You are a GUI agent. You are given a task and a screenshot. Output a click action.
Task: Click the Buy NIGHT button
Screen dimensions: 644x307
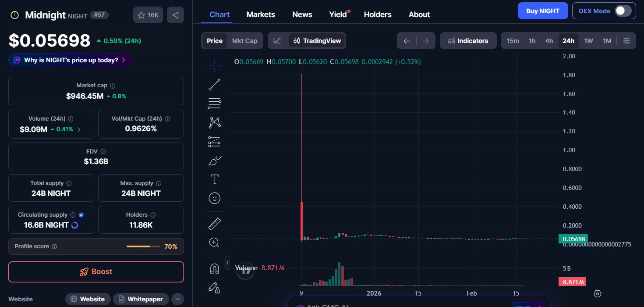(x=542, y=11)
